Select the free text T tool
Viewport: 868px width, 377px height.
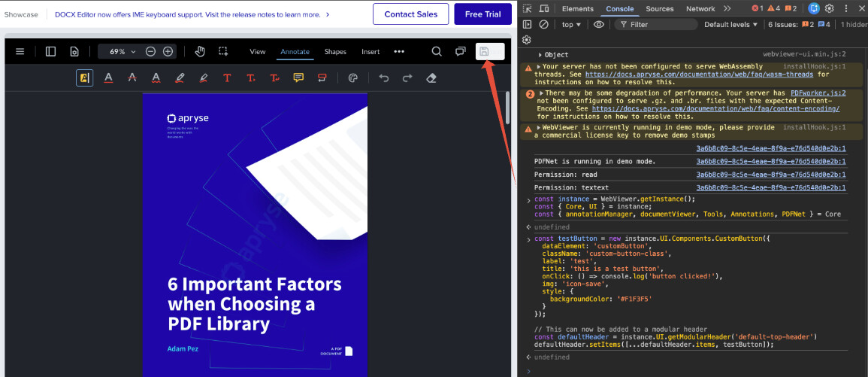(227, 78)
